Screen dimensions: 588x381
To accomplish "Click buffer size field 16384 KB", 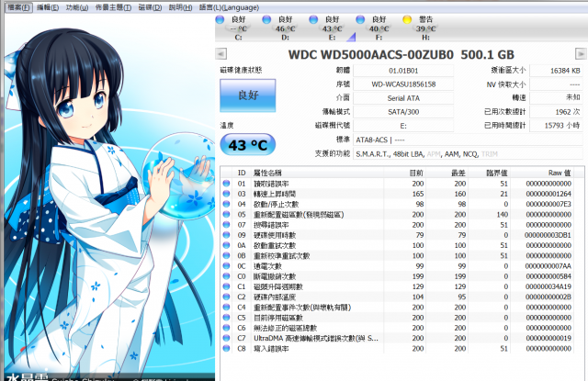I will coord(556,71).
